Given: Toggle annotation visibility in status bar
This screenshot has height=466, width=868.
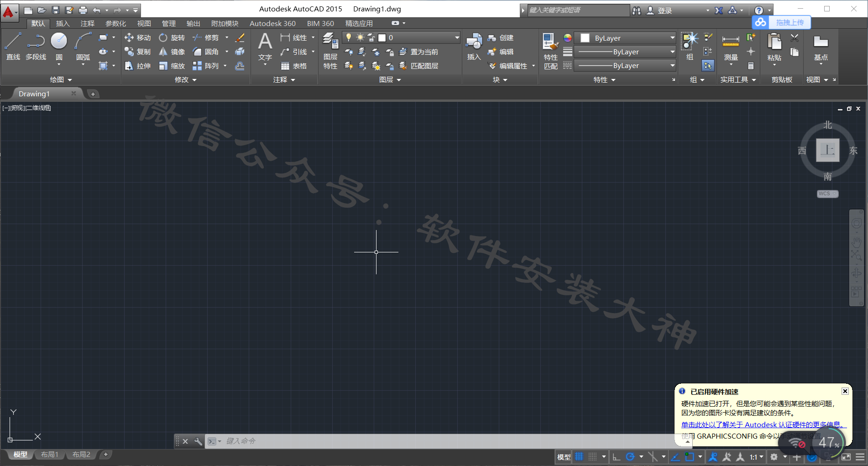Looking at the screenshot, I should 713,456.
